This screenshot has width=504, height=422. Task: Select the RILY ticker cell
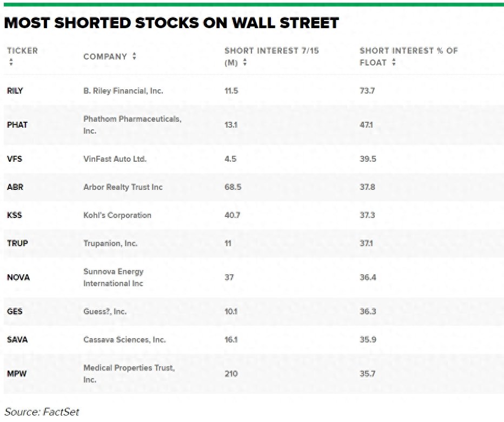pos(15,91)
